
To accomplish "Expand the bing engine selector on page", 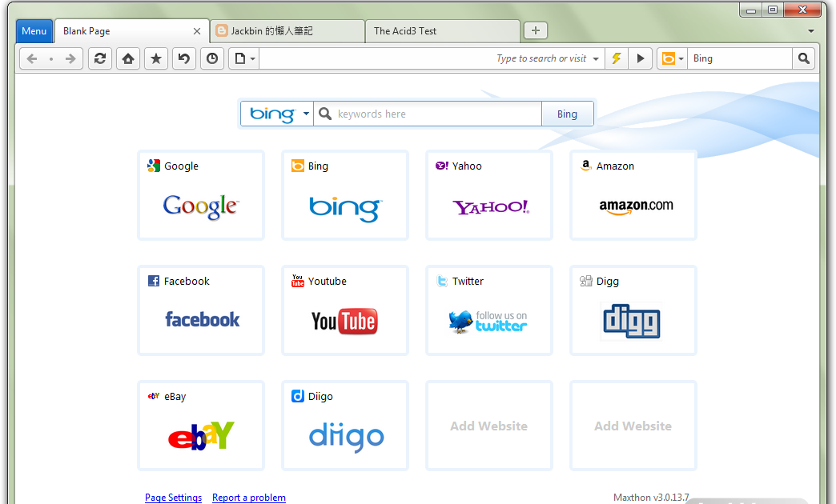I will [277, 114].
